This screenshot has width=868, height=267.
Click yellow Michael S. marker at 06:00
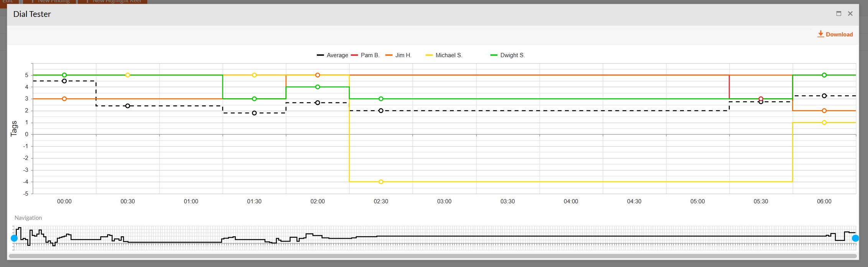[x=824, y=123]
